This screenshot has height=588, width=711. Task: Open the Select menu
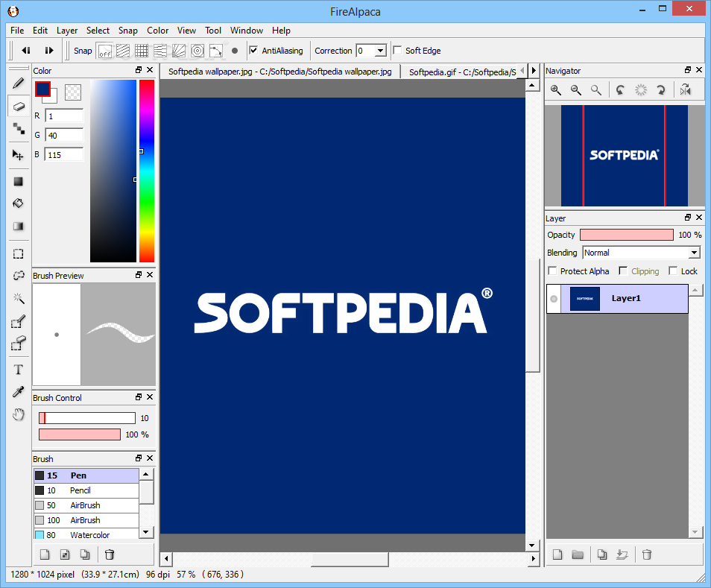point(98,31)
